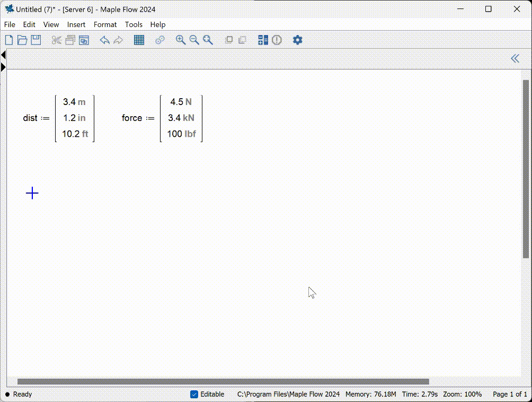This screenshot has height=402, width=532.
Task: Open the Tools menu
Action: (134, 24)
